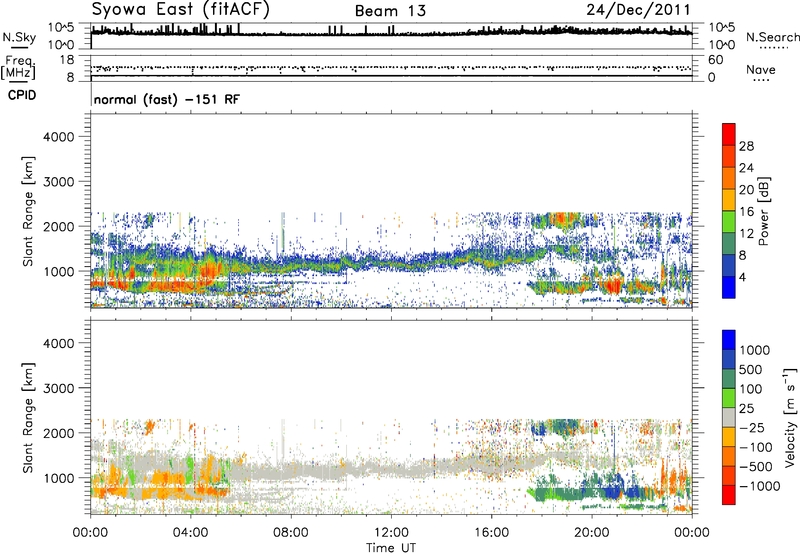Click the gray segment of velocity colorbar
This screenshot has height=554, width=800.
[x=729, y=417]
